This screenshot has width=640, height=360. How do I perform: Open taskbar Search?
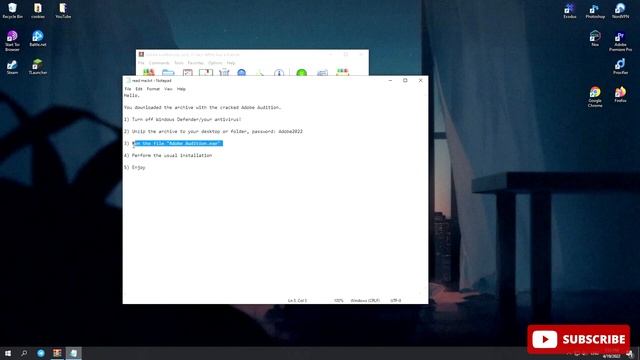pyautogui.click(x=24, y=353)
